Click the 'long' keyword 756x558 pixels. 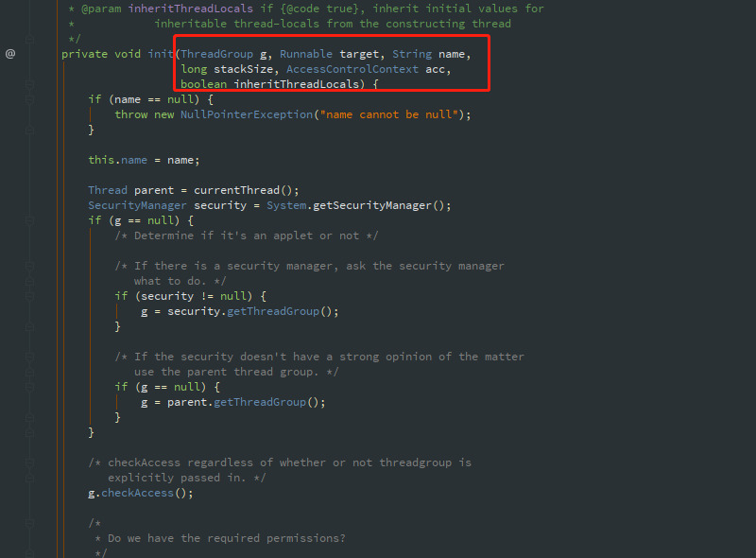194,69
